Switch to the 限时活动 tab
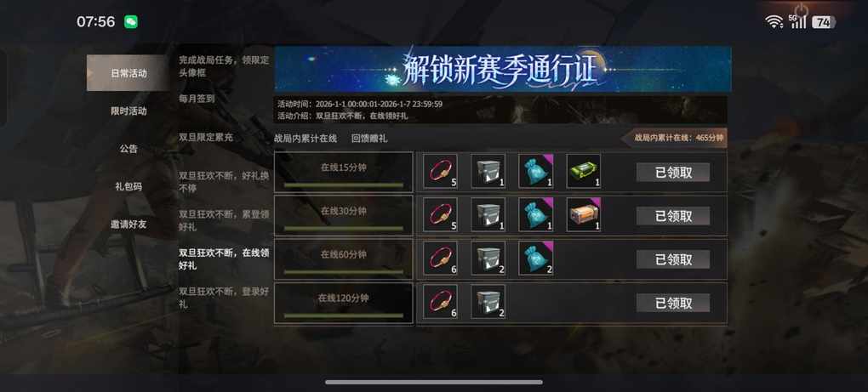 128,111
